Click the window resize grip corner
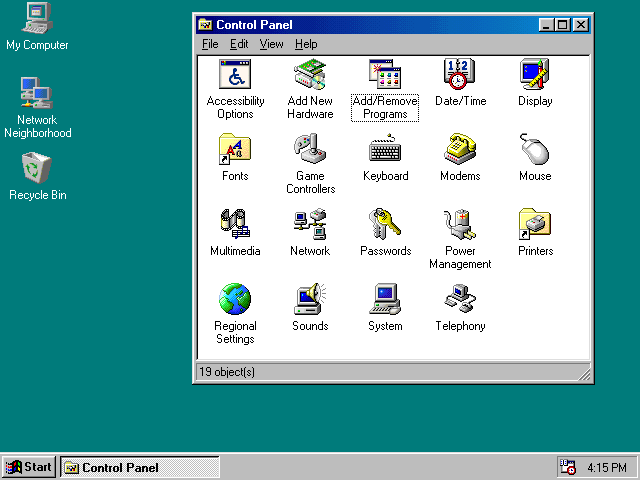Screen dimensions: 640x480 coord(584,375)
